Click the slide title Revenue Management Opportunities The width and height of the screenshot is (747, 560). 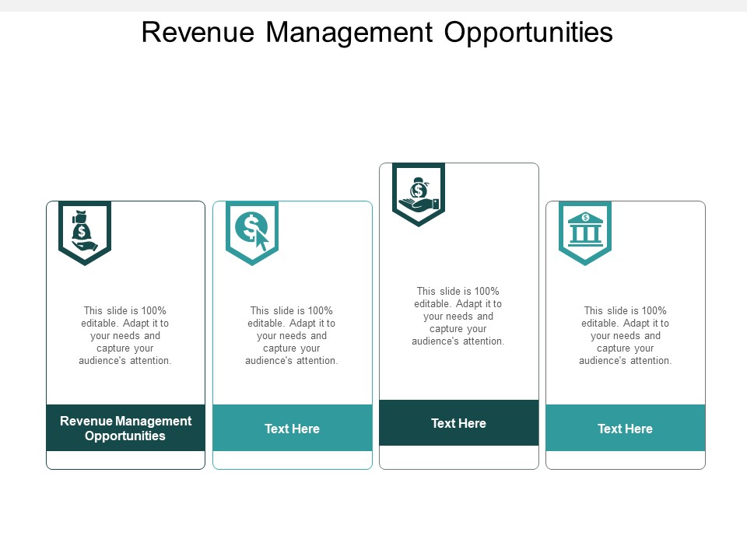[377, 33]
